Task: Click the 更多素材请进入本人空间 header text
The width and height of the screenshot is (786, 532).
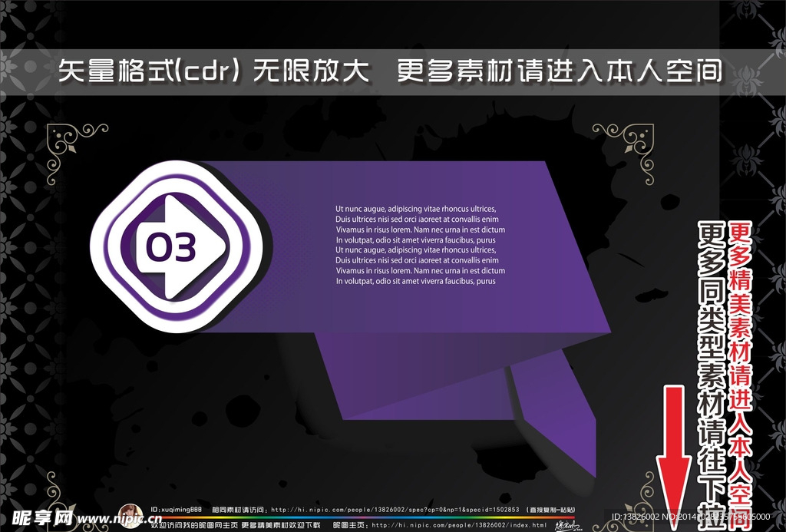Action: coord(560,71)
